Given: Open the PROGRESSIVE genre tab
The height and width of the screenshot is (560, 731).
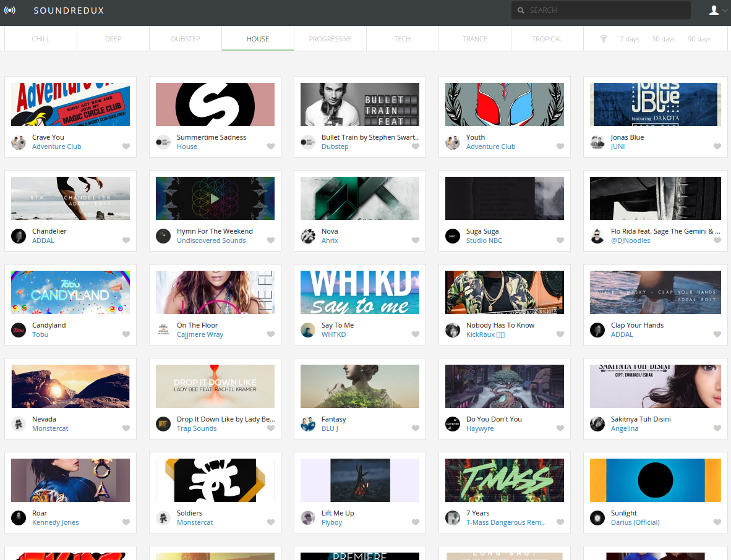Looking at the screenshot, I should tap(330, 39).
